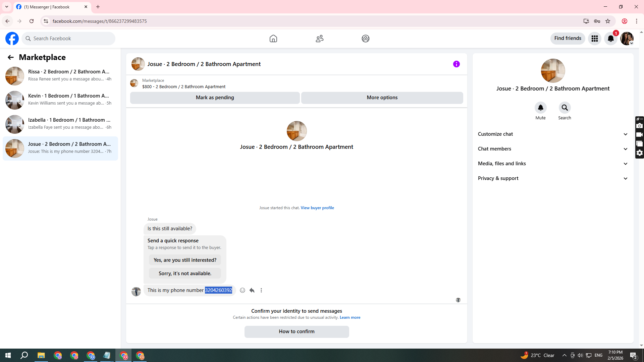Click the purple conversation info icon
This screenshot has width=644, height=362.
pos(456,64)
